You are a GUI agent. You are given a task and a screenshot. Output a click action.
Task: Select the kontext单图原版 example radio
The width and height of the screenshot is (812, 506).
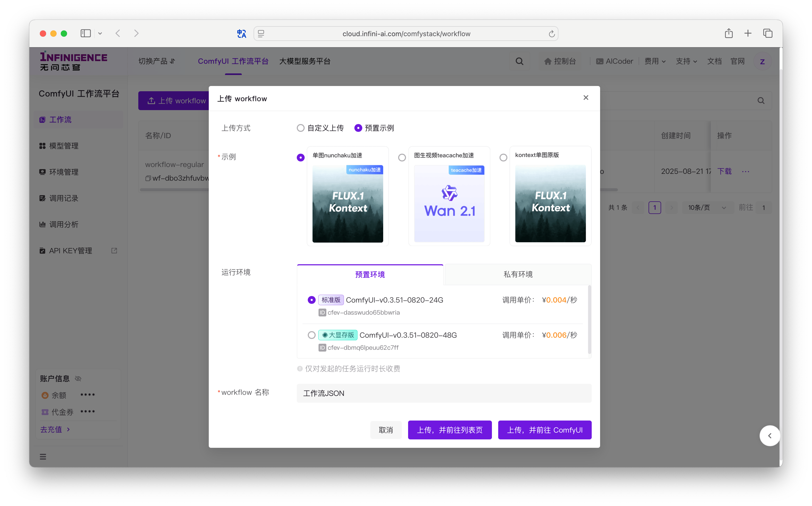[x=503, y=158]
